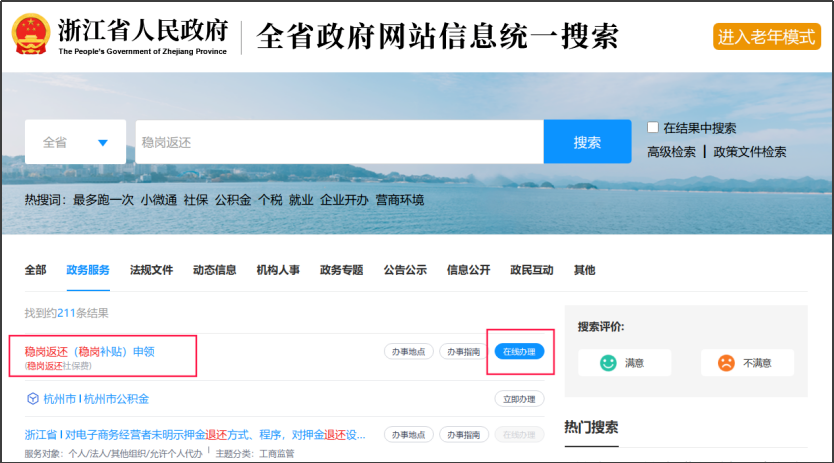Image resolution: width=834 pixels, height=463 pixels.
Task: Switch to the 公告公示 tab
Action: 405,270
